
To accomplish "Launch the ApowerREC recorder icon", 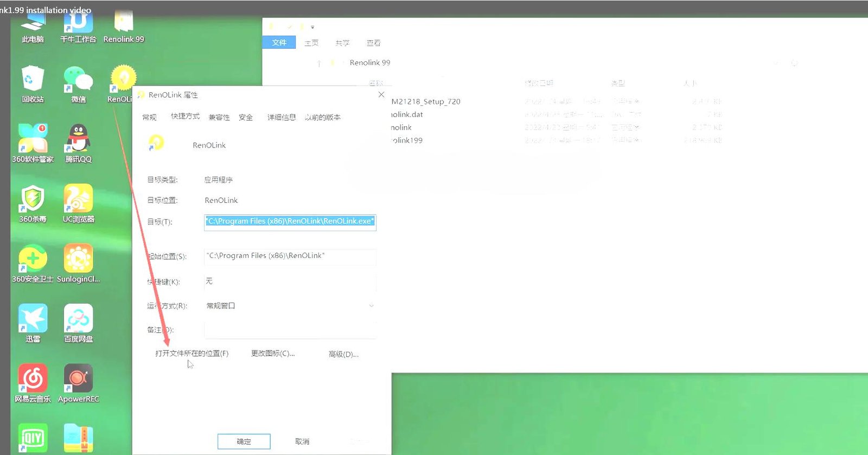I will [78, 384].
